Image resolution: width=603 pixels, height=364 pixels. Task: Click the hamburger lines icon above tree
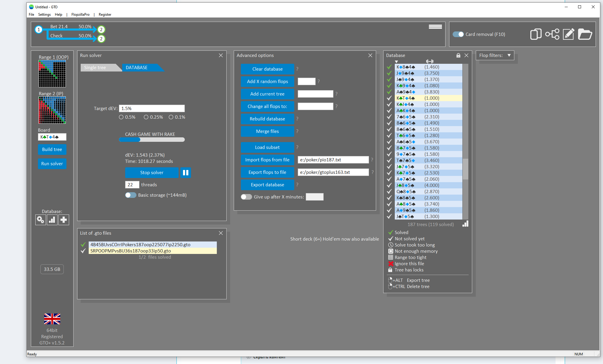pos(435,27)
